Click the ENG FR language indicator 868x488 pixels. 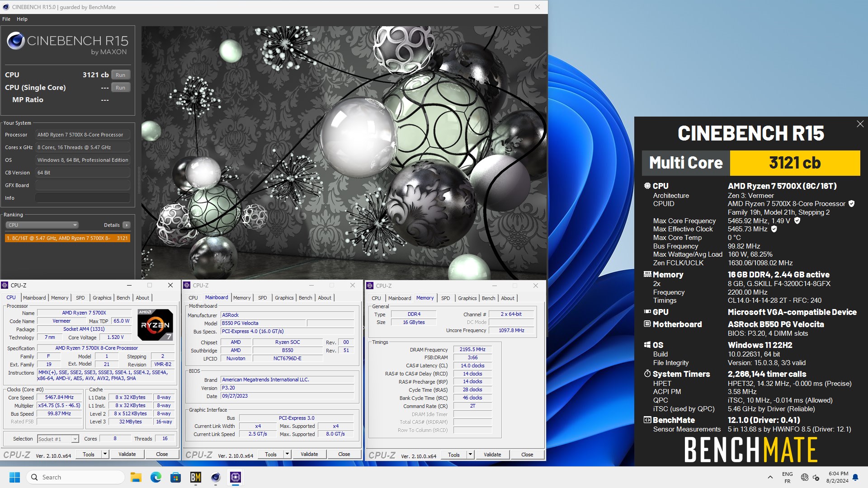coord(787,478)
